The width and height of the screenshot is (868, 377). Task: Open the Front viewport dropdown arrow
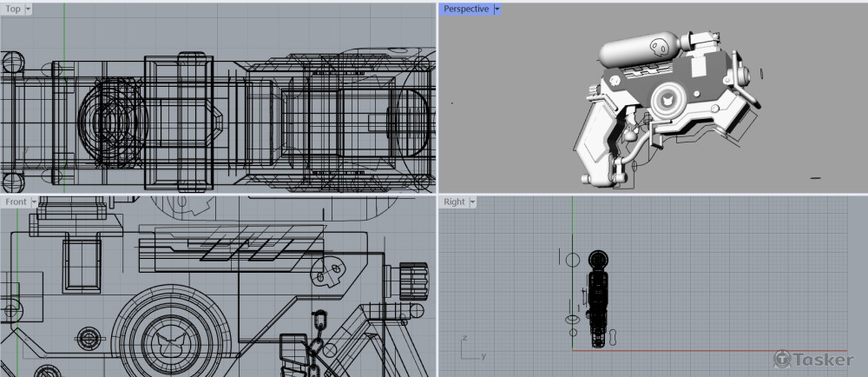point(34,202)
